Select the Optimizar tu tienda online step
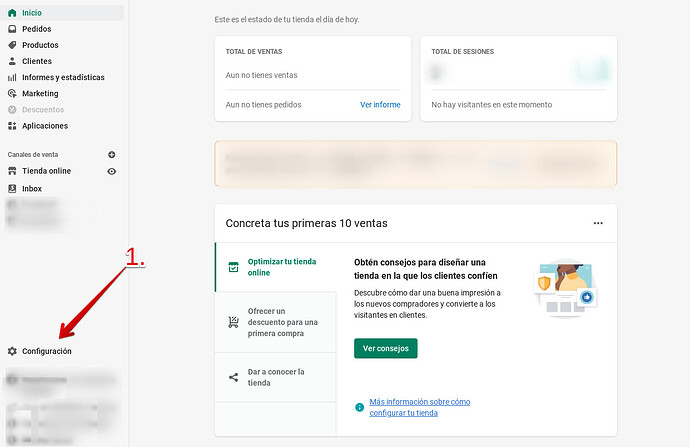This screenshot has width=690, height=447. click(x=276, y=267)
